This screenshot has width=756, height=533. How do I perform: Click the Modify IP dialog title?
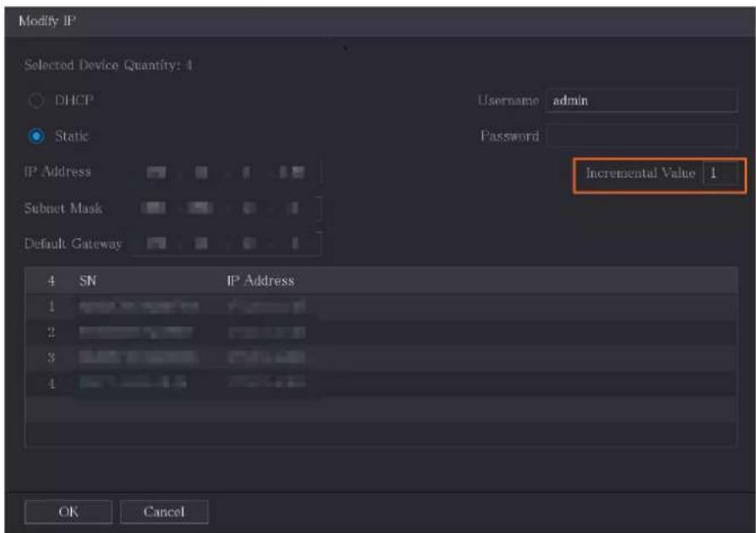click(x=47, y=21)
